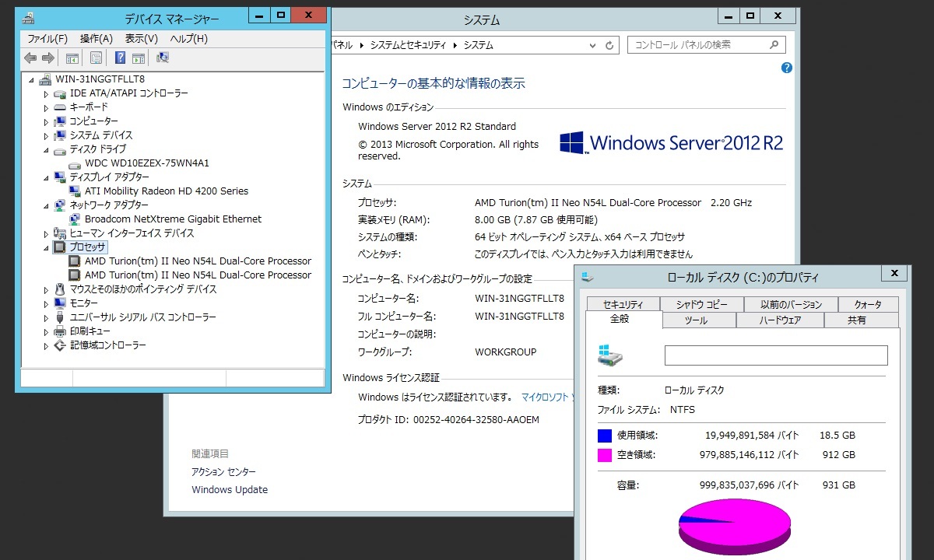Click the drive label text field
Viewport: 934px width, 560px height.
pos(776,355)
